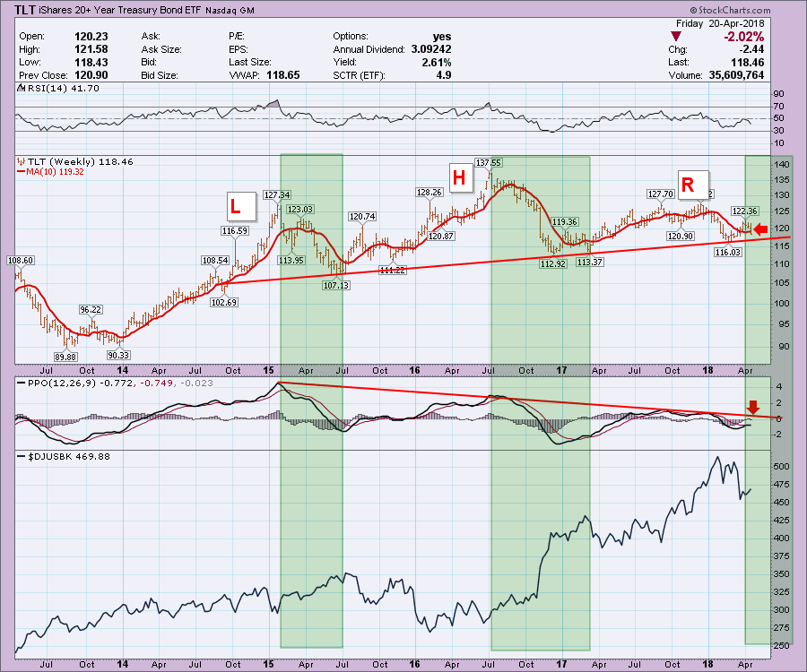Click the Low value 118.43

coord(91,62)
